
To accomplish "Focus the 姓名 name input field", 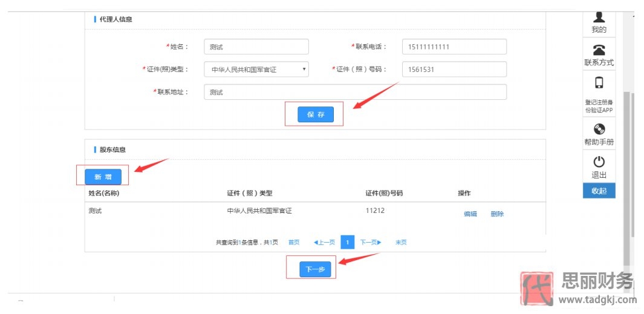I will pyautogui.click(x=256, y=47).
